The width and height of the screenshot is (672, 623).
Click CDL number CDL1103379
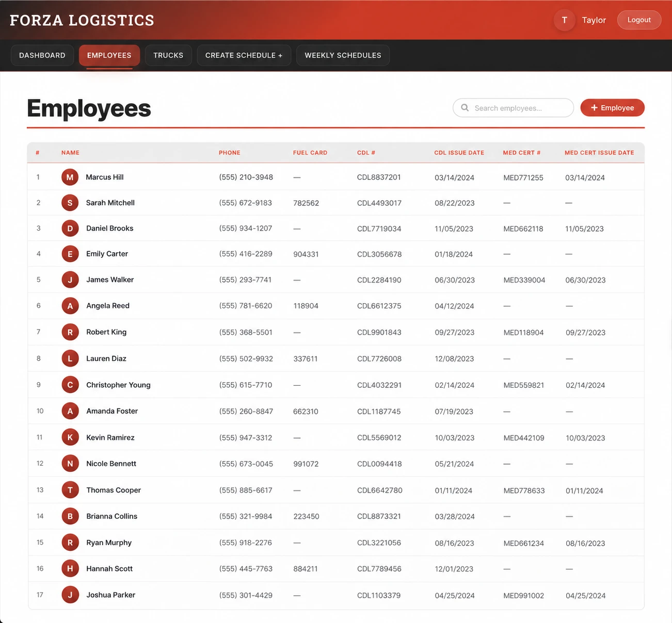379,595
